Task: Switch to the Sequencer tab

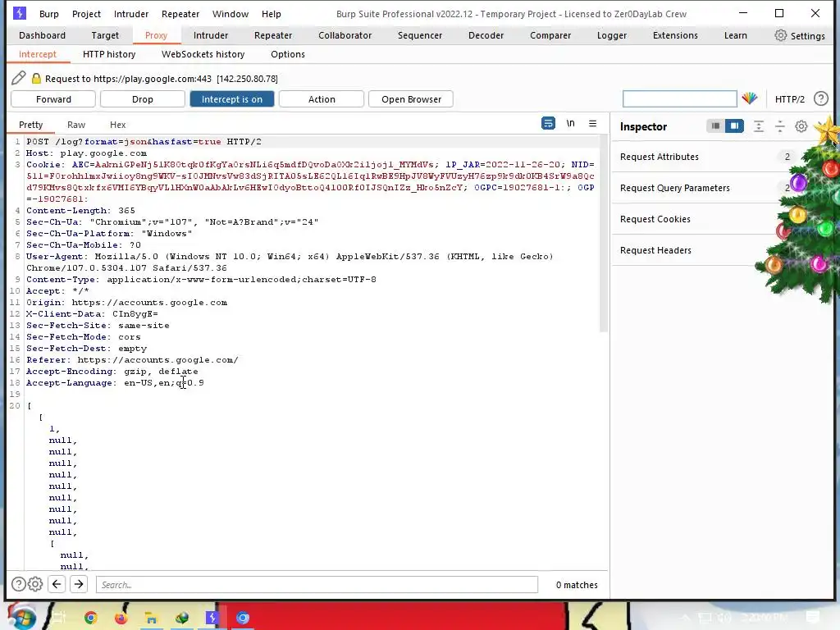Action: [420, 35]
